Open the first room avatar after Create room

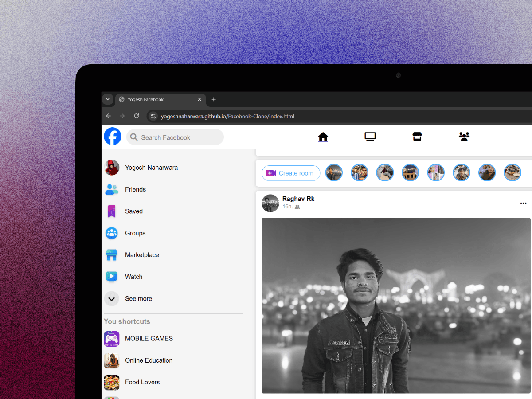[x=334, y=172]
